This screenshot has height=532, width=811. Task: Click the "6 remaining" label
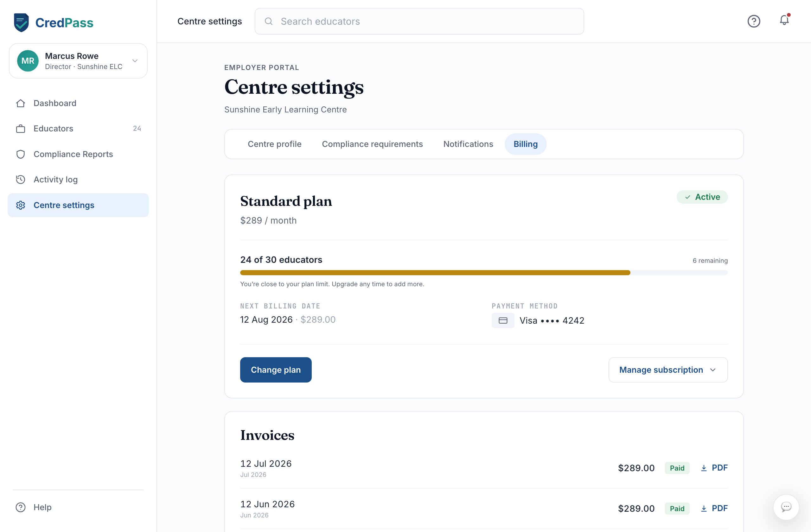click(710, 261)
